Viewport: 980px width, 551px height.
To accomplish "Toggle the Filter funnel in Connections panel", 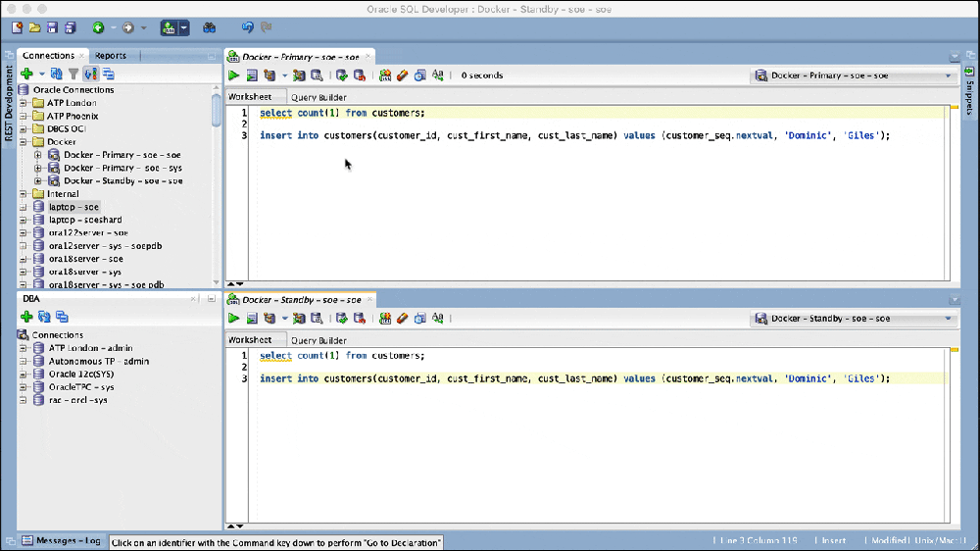I will [73, 74].
